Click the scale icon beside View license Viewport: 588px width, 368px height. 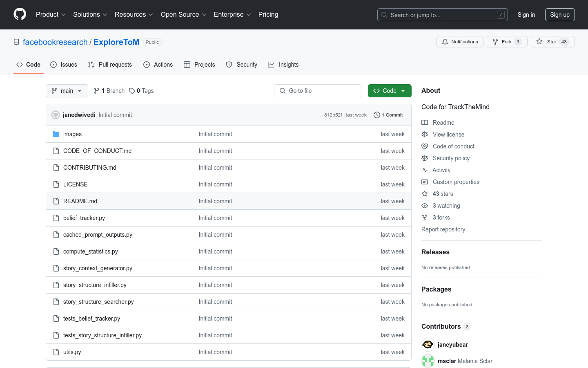click(425, 135)
